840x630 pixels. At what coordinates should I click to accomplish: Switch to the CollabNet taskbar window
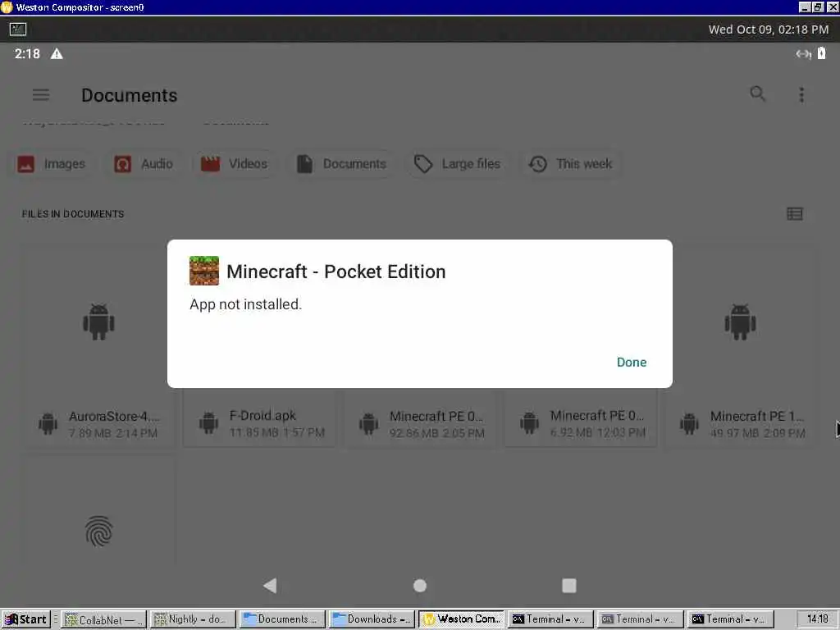click(x=103, y=619)
